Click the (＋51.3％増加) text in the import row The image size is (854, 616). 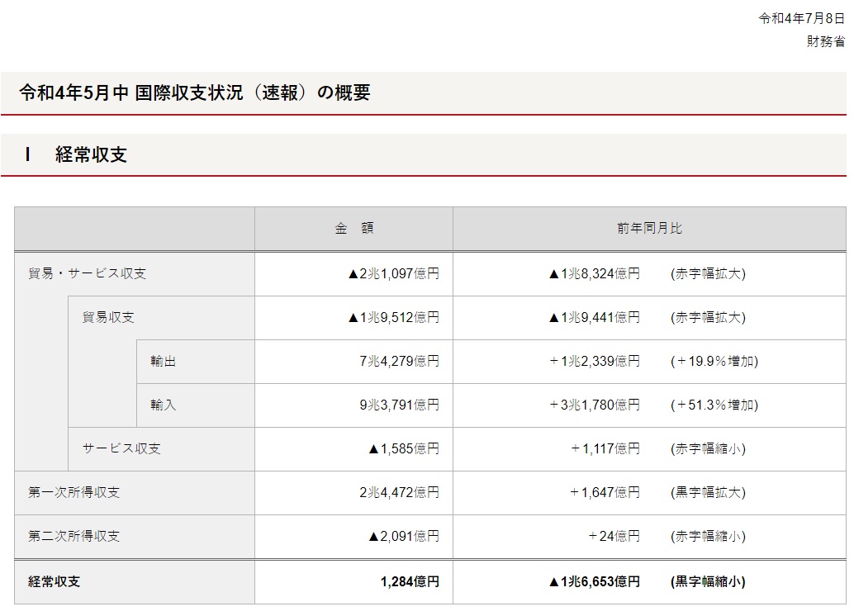(714, 405)
